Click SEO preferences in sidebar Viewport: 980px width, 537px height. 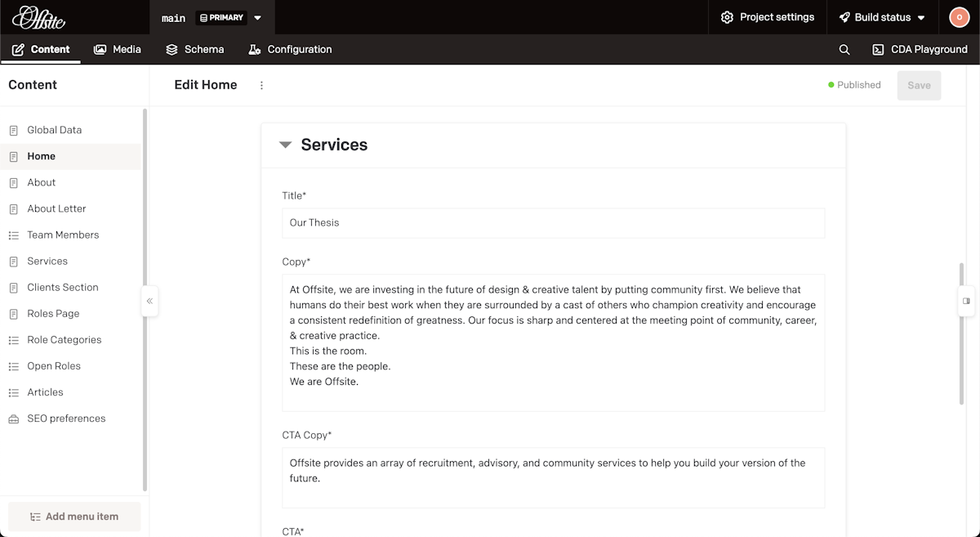click(66, 418)
